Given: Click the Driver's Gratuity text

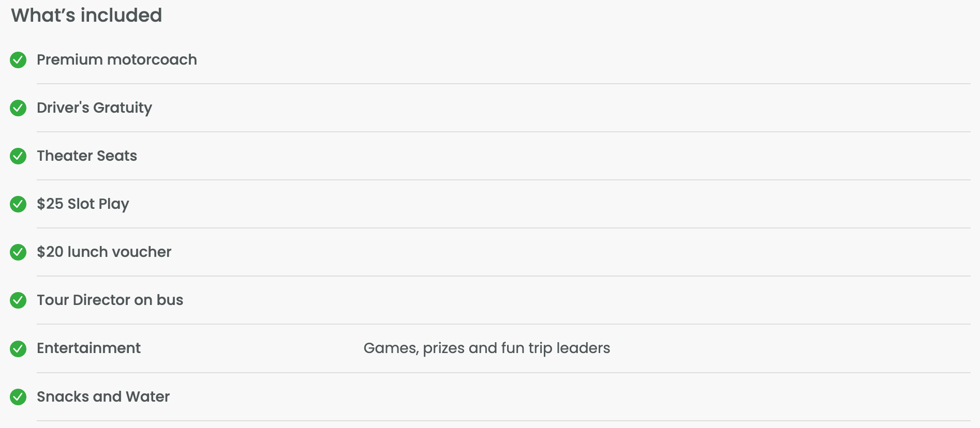Looking at the screenshot, I should click(x=95, y=108).
